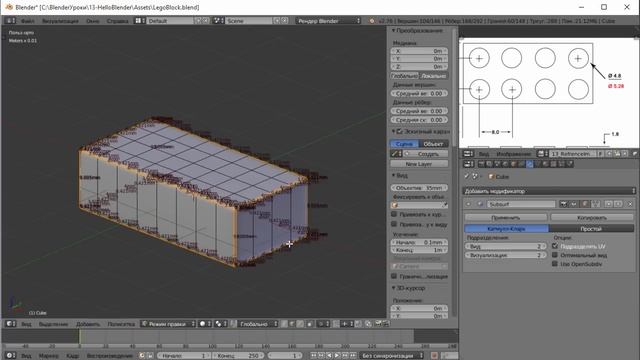The image size is (640, 360).
Task: Move Subsurf modifier up in stack
Action: [x=609, y=204]
